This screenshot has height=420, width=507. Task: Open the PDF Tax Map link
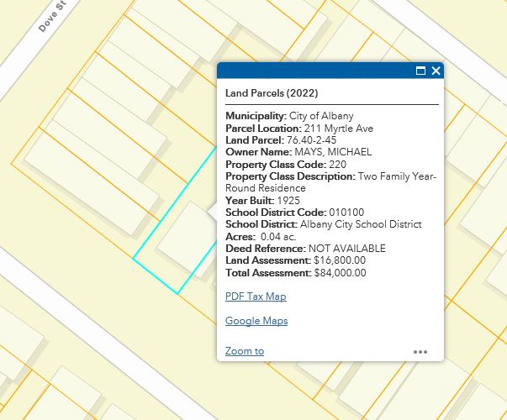click(256, 297)
